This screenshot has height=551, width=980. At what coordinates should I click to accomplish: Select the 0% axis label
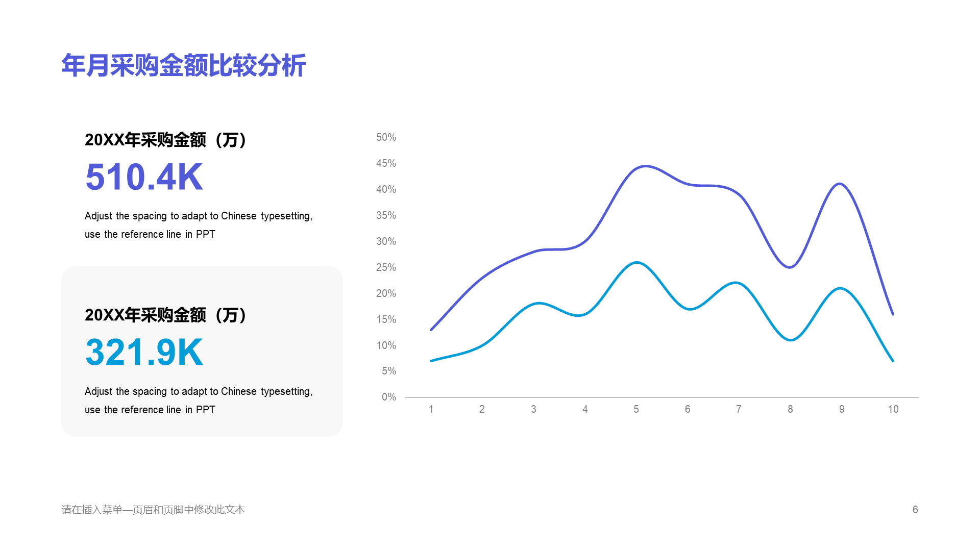pyautogui.click(x=389, y=397)
